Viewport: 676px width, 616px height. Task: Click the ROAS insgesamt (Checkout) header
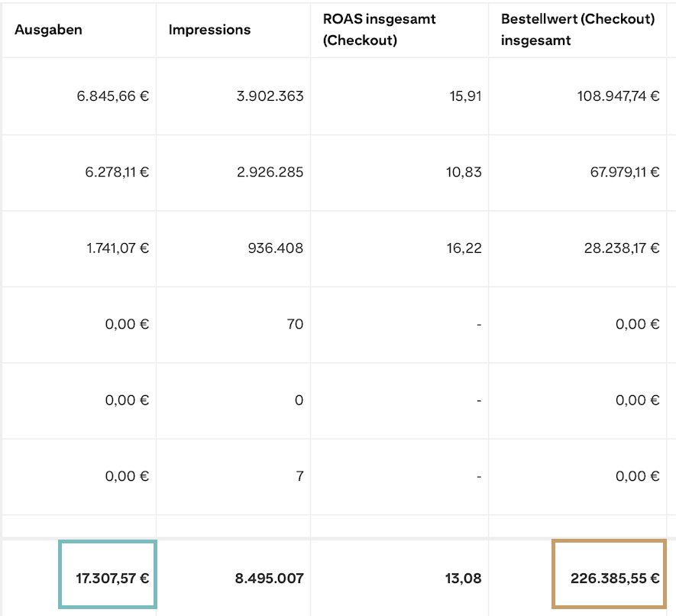(x=380, y=30)
